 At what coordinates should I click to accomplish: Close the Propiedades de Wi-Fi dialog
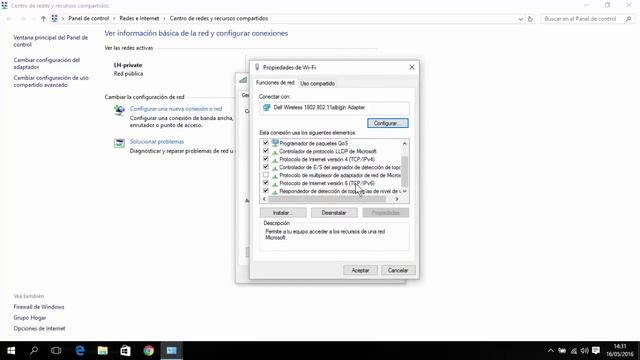pos(411,67)
